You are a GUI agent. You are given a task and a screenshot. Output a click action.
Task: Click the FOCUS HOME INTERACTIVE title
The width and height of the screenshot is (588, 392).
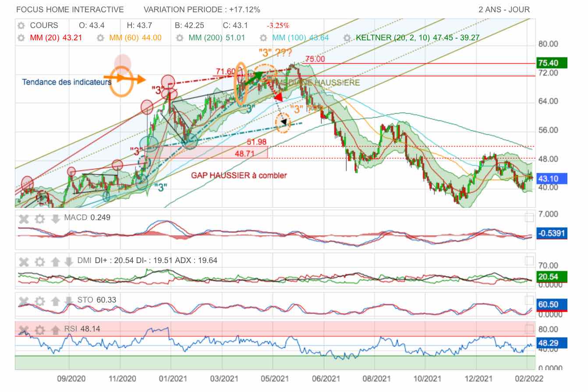click(70, 10)
